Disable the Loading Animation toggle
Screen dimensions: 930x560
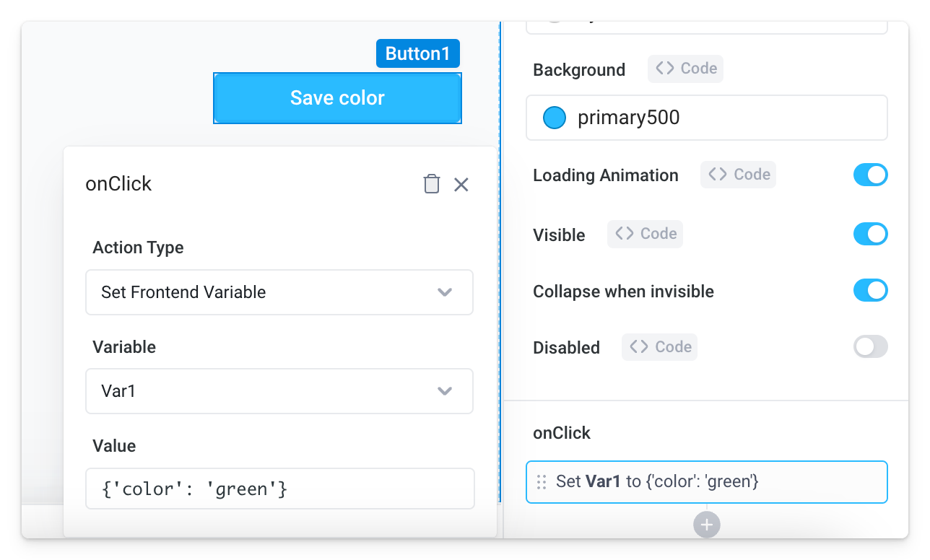870,174
